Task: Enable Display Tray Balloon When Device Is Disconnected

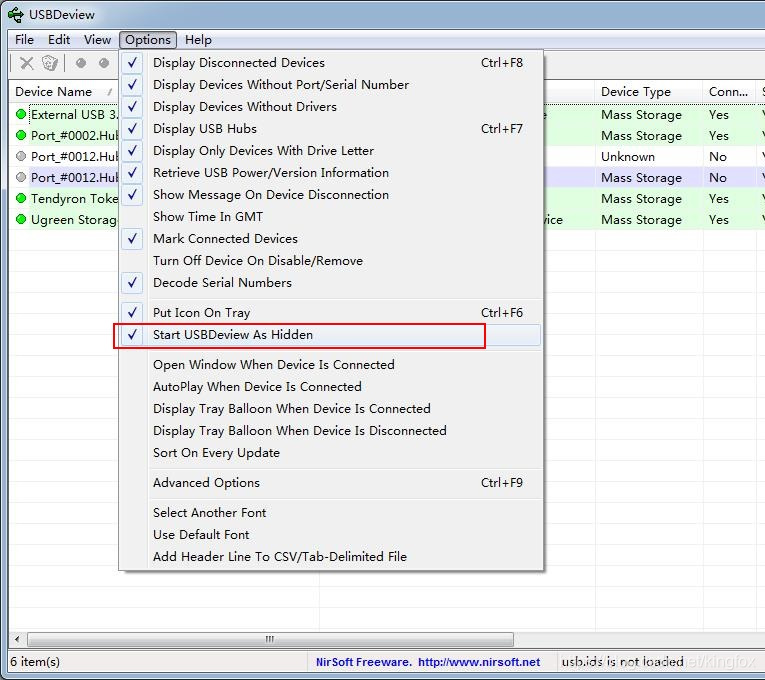Action: (x=331, y=431)
